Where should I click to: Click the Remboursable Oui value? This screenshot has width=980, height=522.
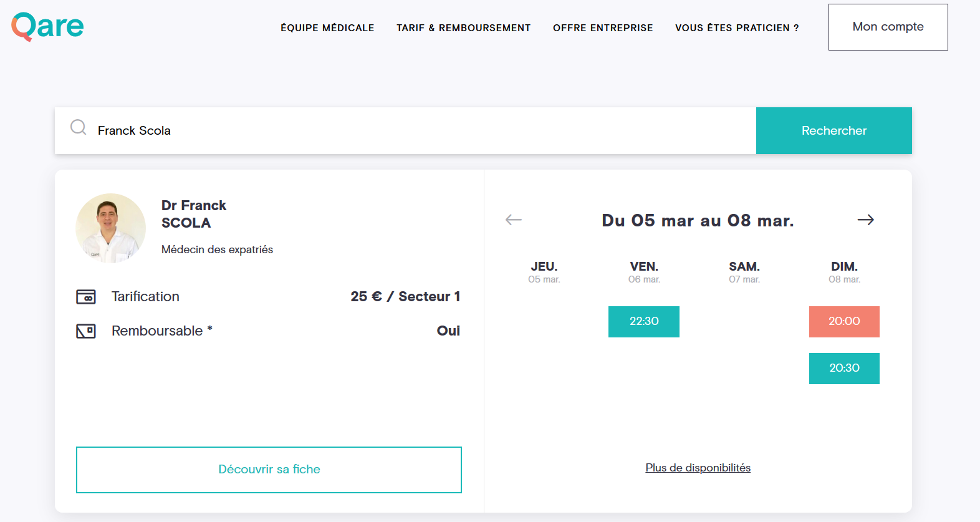tap(448, 331)
